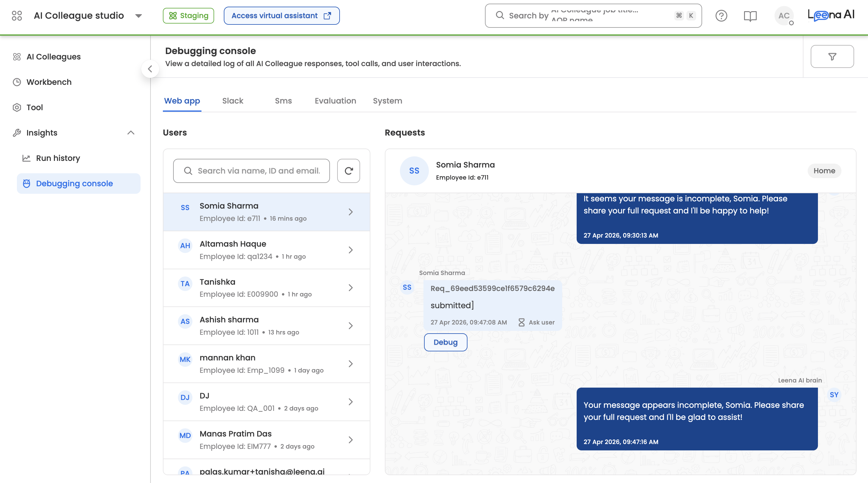Open the Tool section in sidebar

(x=34, y=107)
